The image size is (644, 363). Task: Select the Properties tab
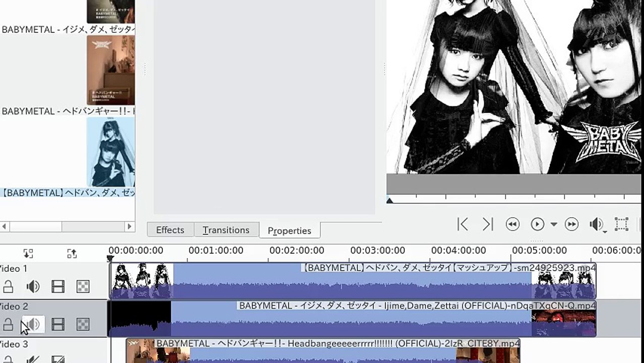click(x=290, y=230)
